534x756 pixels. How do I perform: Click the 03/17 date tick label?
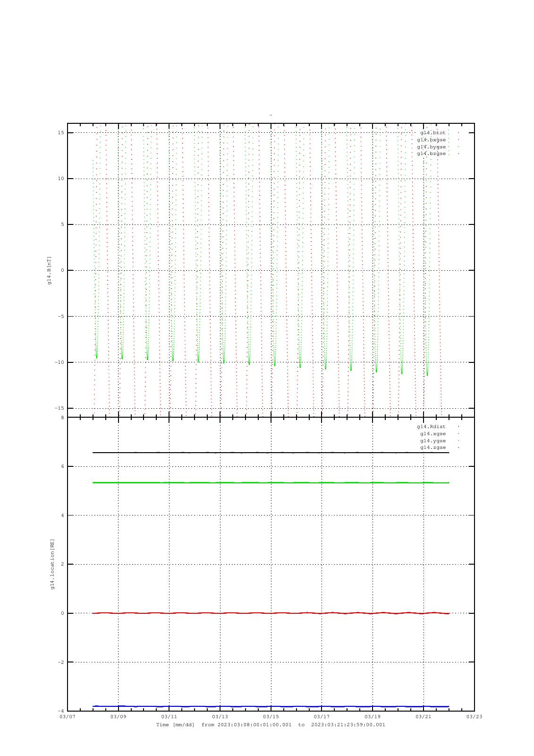point(322,717)
